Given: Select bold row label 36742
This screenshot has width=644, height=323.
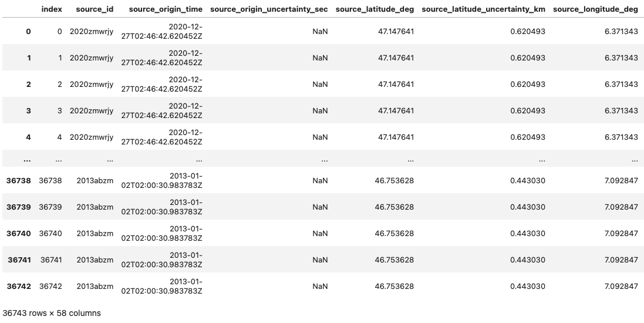Looking at the screenshot, I should tap(19, 286).
